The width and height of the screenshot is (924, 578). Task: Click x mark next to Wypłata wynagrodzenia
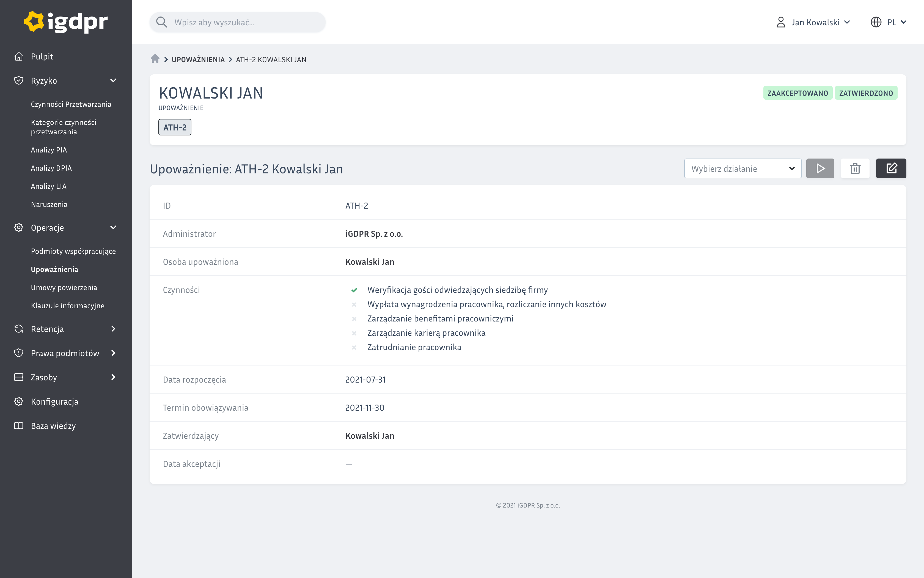[x=354, y=305]
